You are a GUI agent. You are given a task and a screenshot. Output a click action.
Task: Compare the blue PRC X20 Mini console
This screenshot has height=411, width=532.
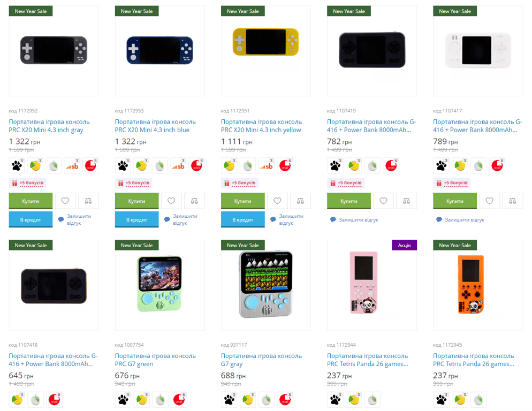(x=194, y=201)
